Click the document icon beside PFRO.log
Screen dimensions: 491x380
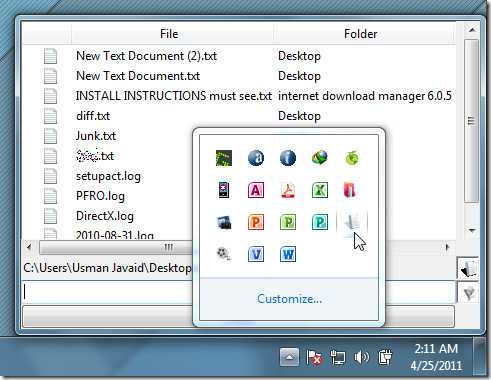50,196
